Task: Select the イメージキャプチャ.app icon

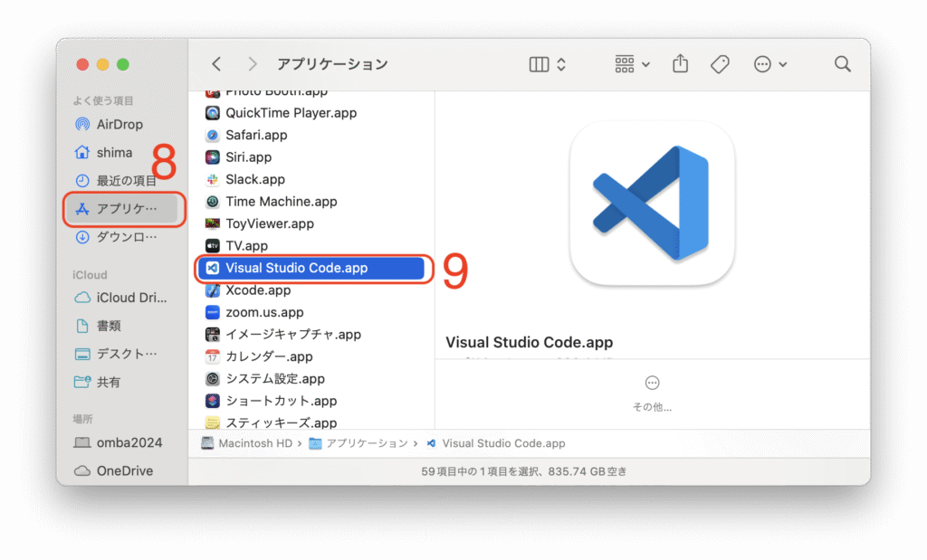Action: pyautogui.click(x=212, y=335)
